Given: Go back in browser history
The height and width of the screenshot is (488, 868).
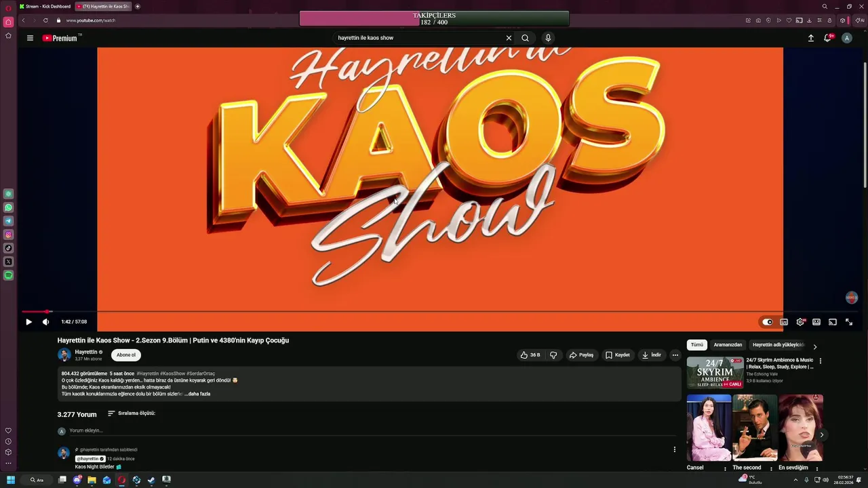Looking at the screenshot, I should coord(23,20).
